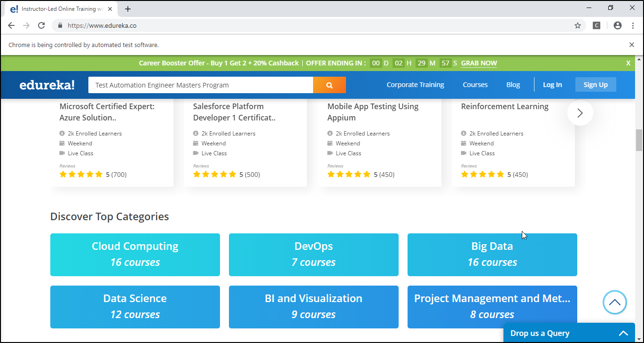This screenshot has width=644, height=343.
Task: Click the orange search magnifier icon
Action: [x=329, y=85]
